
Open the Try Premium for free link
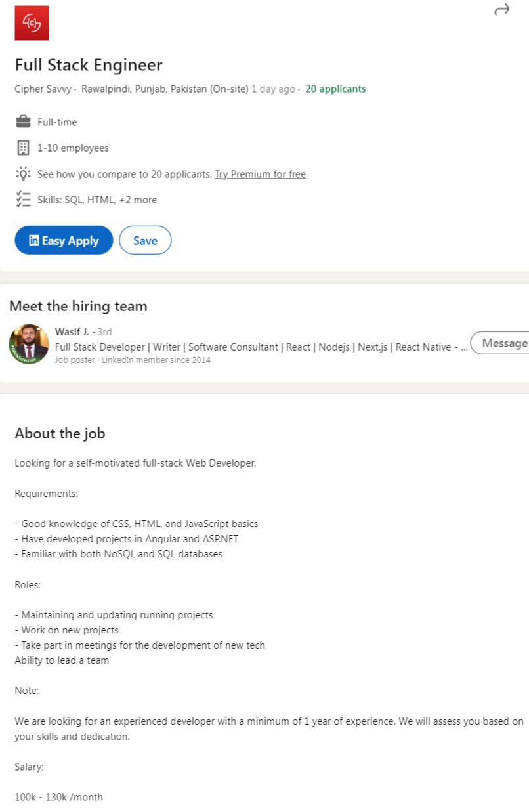click(x=260, y=174)
